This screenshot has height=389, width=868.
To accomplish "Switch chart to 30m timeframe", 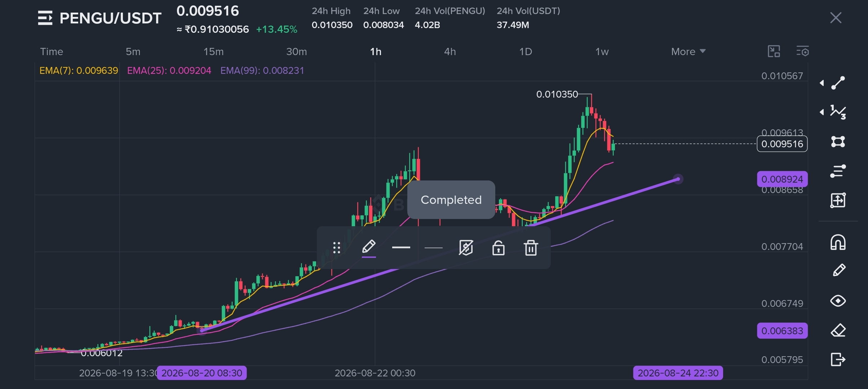I will coord(296,52).
